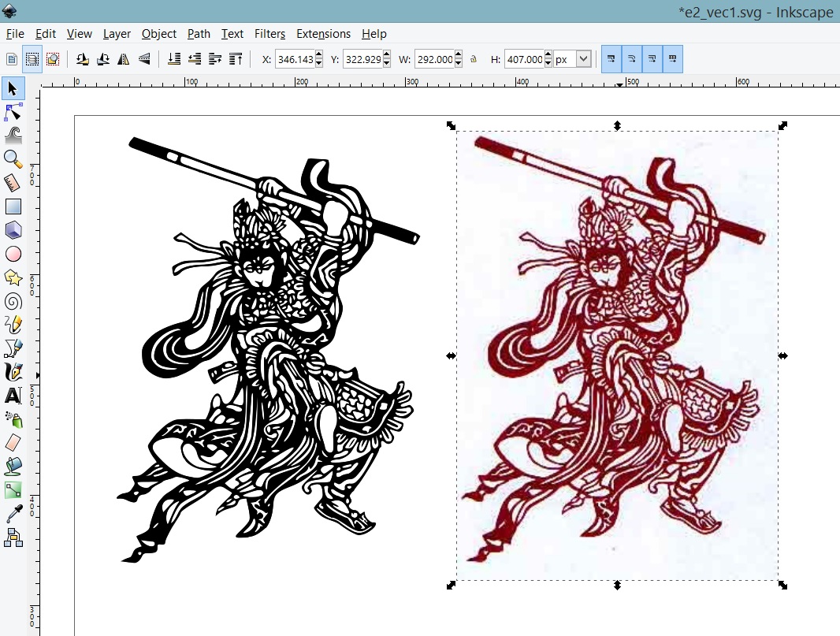Flip selected object vertically

coord(144,59)
